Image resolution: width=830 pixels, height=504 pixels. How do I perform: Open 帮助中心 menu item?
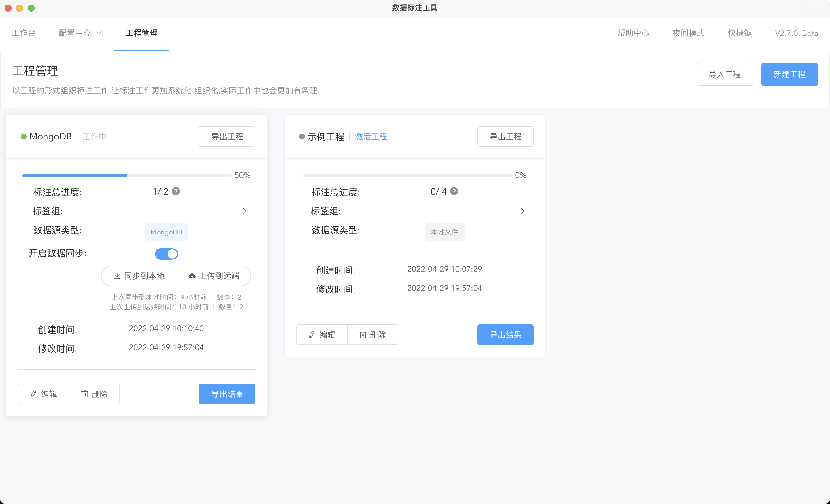pyautogui.click(x=633, y=33)
